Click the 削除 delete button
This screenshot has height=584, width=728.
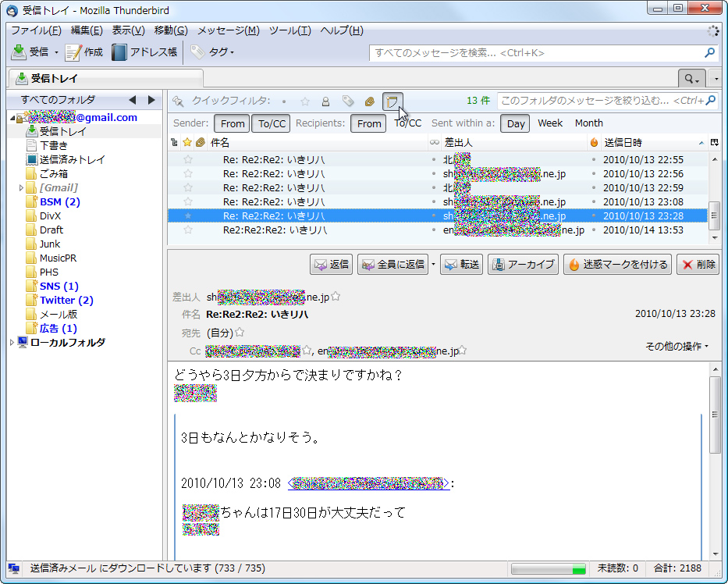[x=697, y=264]
